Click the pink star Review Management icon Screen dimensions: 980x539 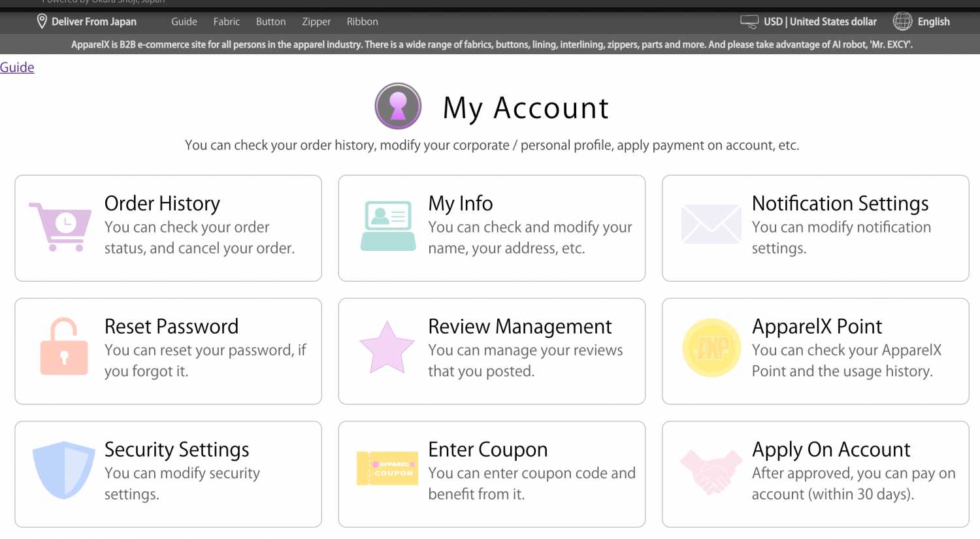[387, 347]
